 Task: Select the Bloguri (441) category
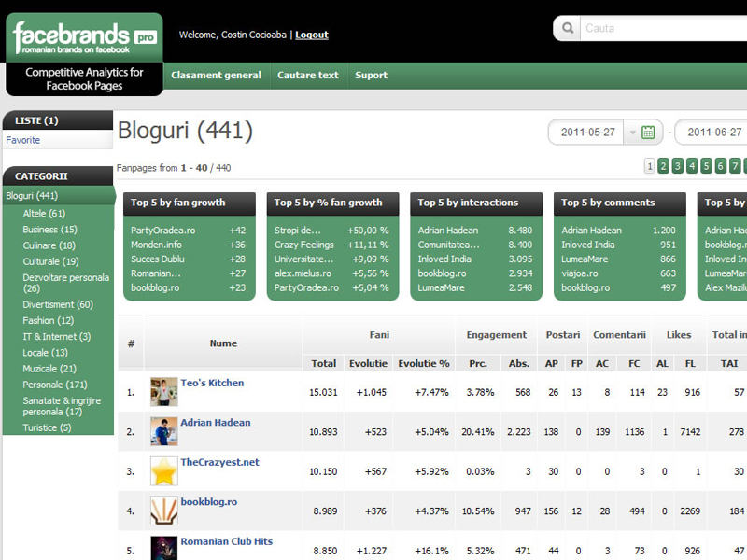tap(32, 196)
